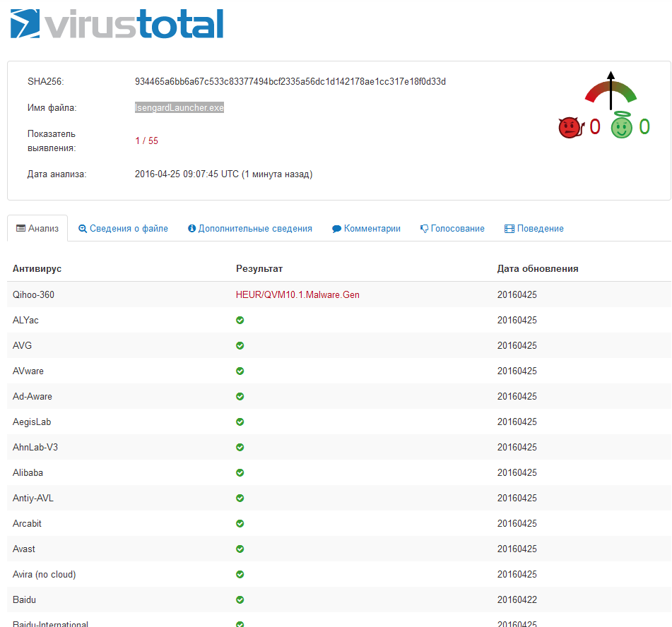The width and height of the screenshot is (672, 627).
Task: Click the list icon on Анализ tab
Action: click(x=20, y=228)
